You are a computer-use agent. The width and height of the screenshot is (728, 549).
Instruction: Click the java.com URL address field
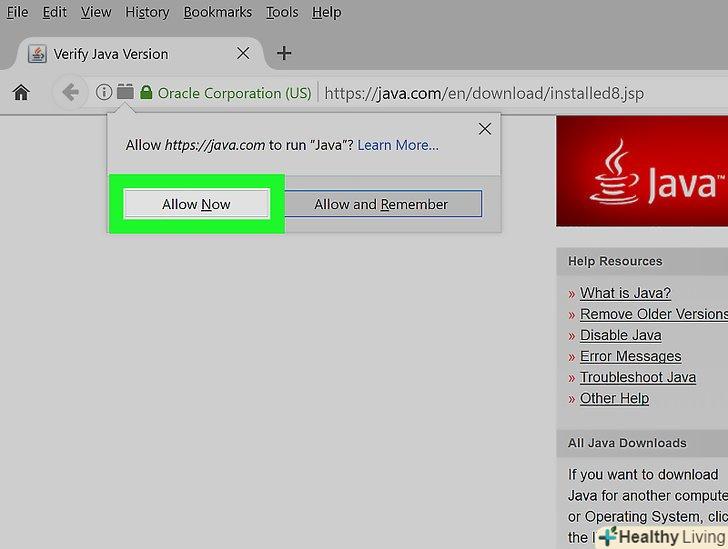click(484, 93)
